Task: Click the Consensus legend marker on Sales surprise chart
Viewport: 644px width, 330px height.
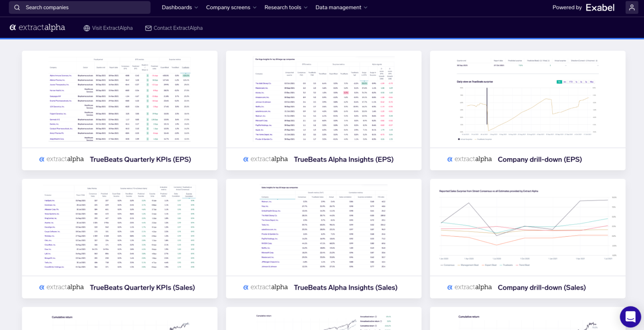Action: (x=441, y=265)
